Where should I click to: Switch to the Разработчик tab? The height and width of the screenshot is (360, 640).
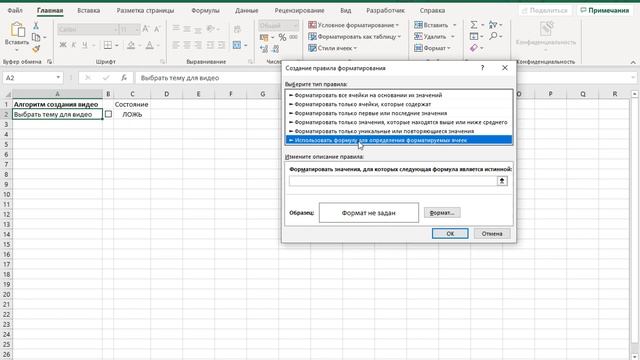pos(385,10)
